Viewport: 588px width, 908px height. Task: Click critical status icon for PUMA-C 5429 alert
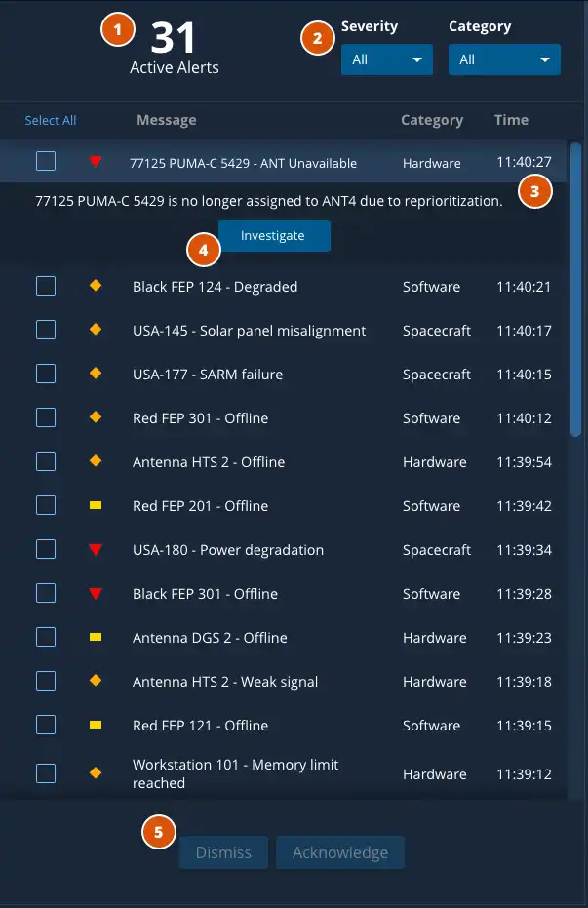pyautogui.click(x=96, y=162)
